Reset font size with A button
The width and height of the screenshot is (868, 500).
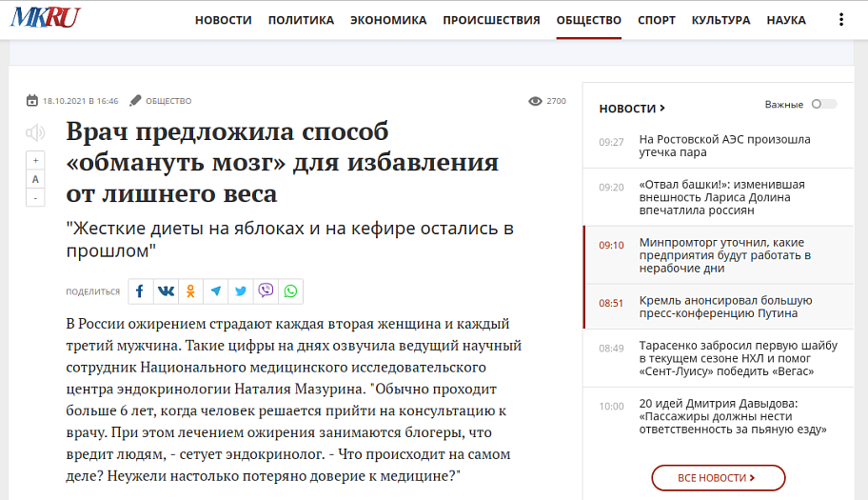(x=35, y=179)
